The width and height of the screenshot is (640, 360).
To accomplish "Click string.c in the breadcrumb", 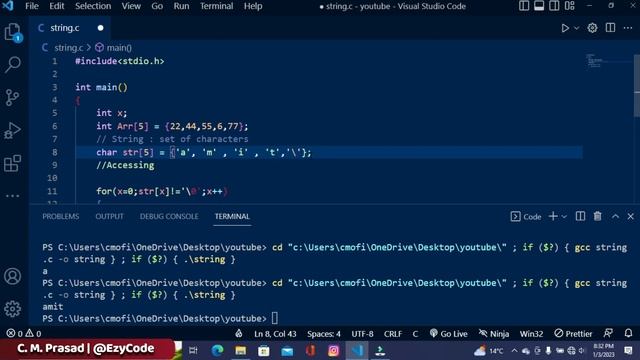I will (x=68, y=48).
